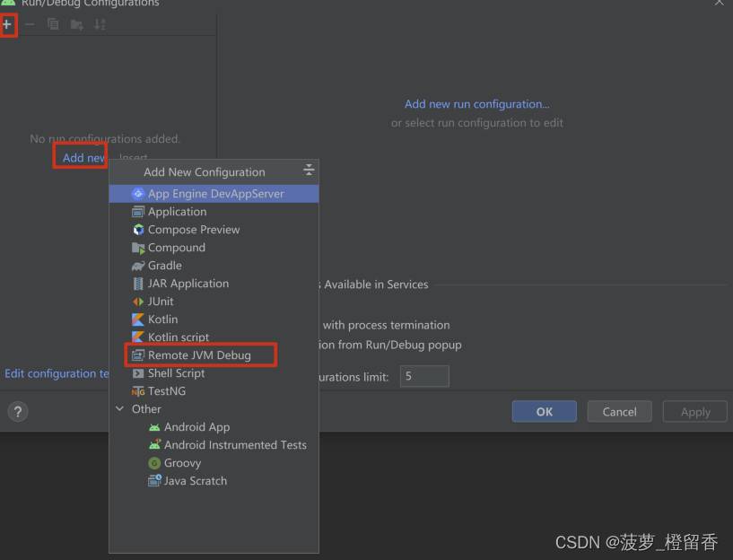Choose Kotlin configuration entry
The image size is (733, 560).
coord(214,319)
